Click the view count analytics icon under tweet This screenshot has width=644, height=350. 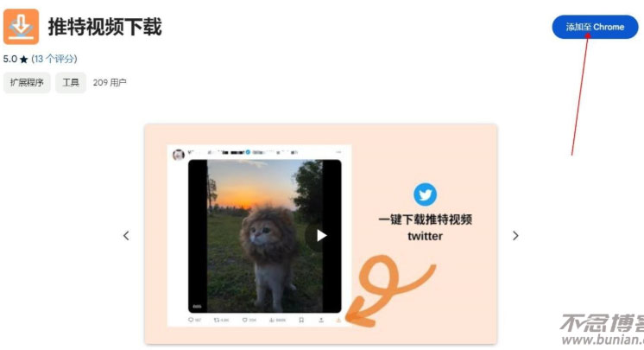point(271,320)
